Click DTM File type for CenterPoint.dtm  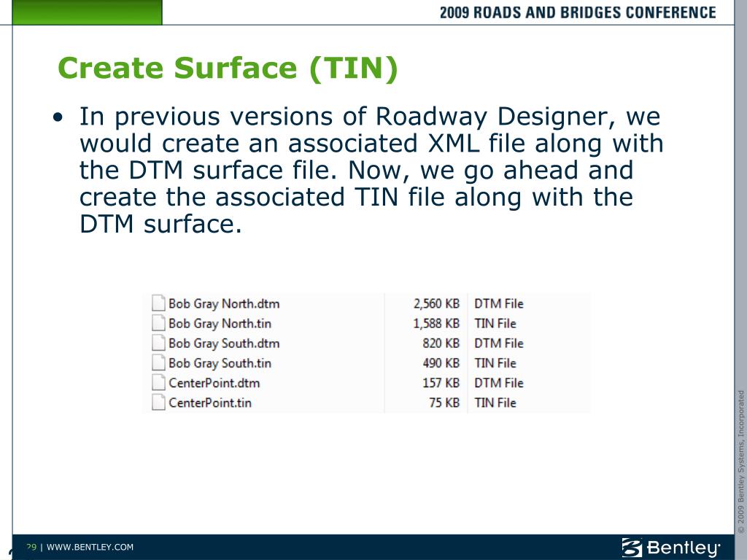(499, 383)
